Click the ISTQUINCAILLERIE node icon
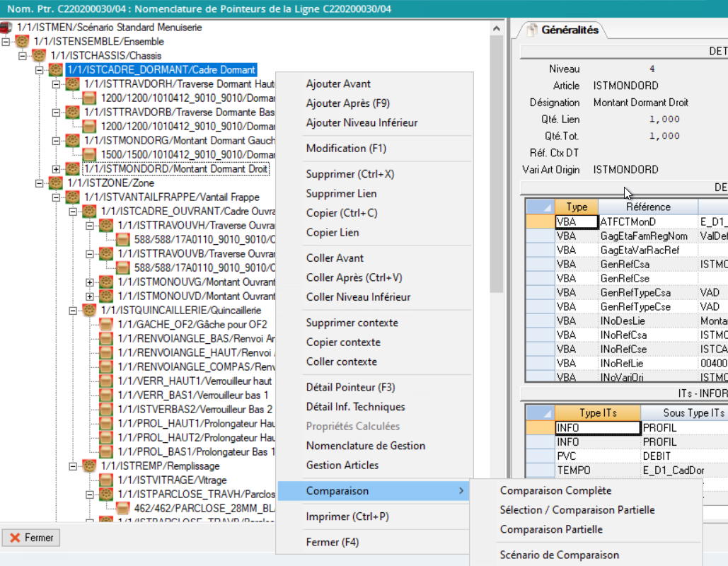This screenshot has width=728, height=566. (91, 311)
